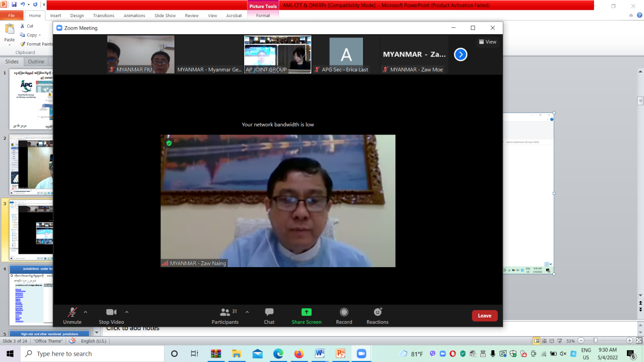Switch to Normal view in status bar
The image size is (644, 362).
(x=536, y=341)
